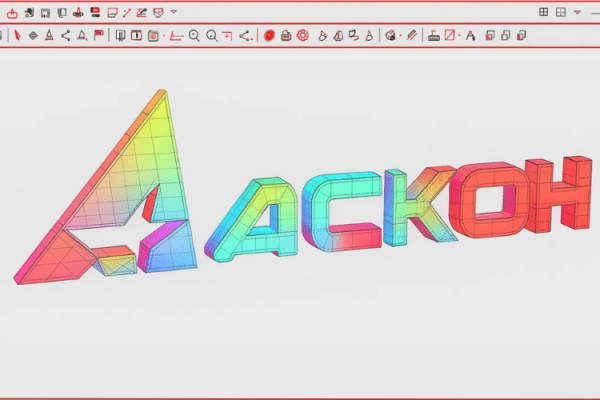Click the second window grid icon
Screen dimensions: 600x400
click(561, 12)
